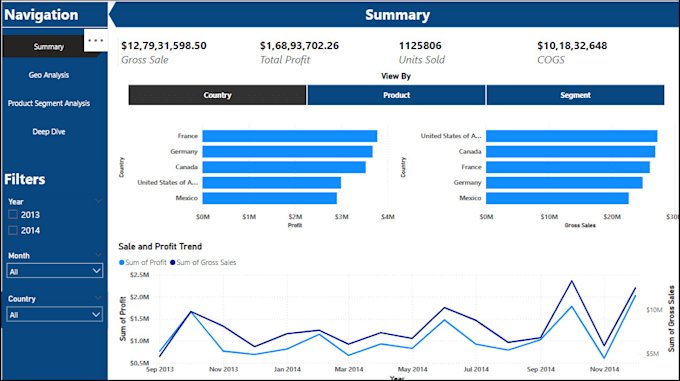View by Country tab
680x381 pixels.
(217, 95)
